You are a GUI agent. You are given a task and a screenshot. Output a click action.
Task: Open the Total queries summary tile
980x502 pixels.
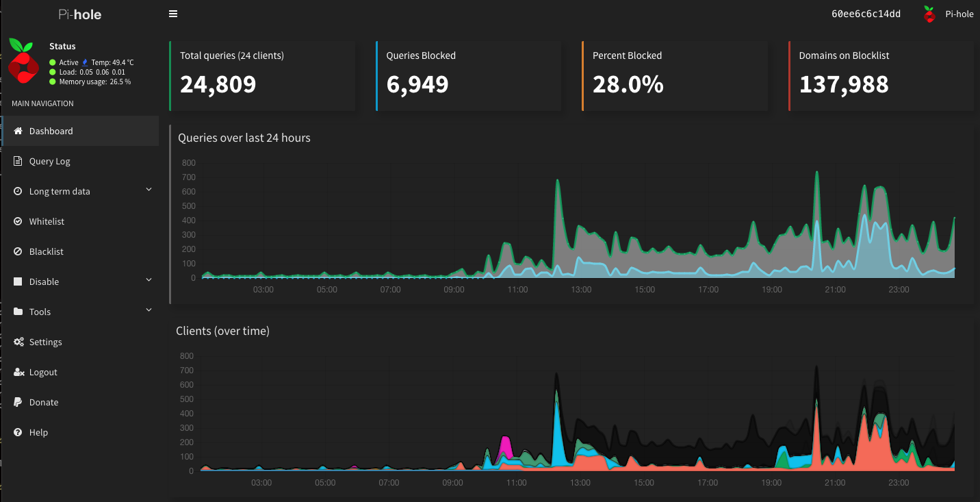[x=262, y=75]
